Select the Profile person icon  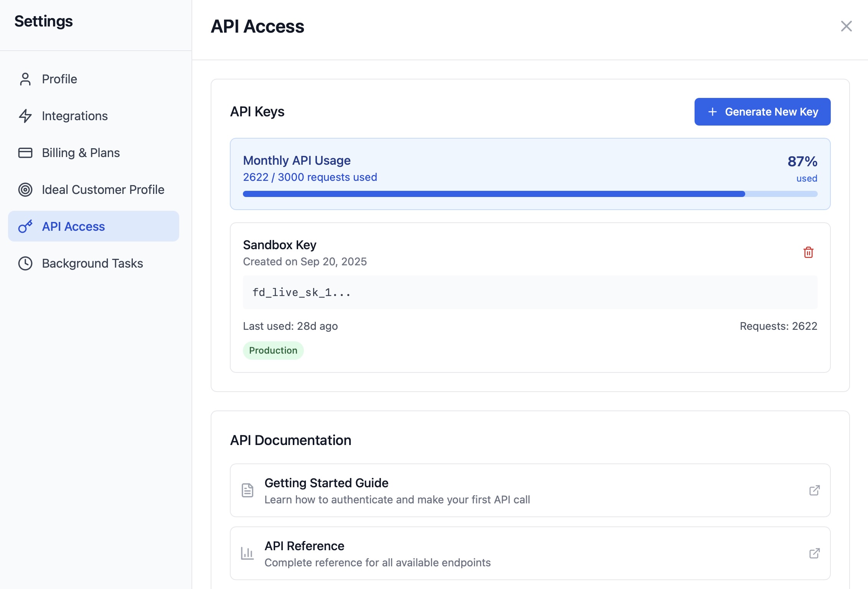coord(25,79)
